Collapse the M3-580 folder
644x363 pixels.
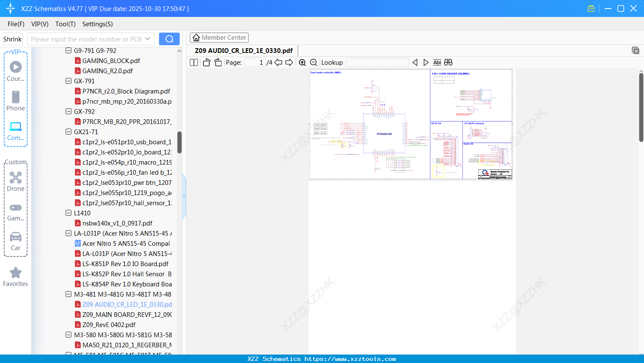(x=69, y=335)
